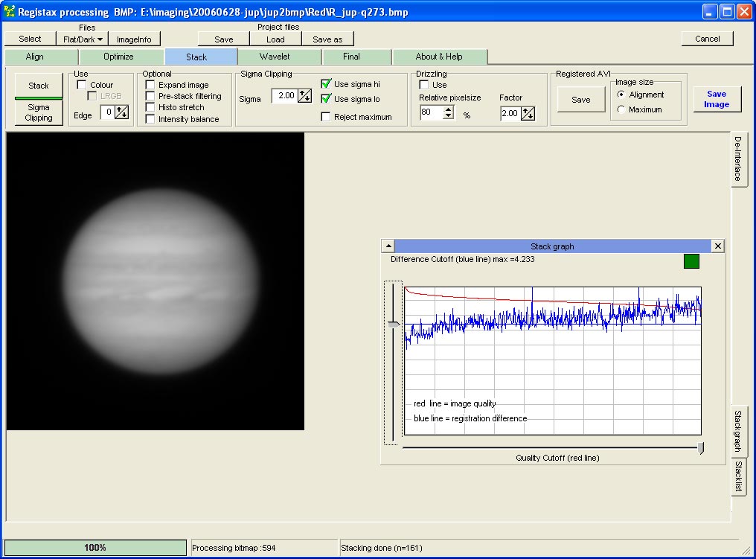Select the Stack tab
The width and height of the screenshot is (756, 559).
tap(196, 57)
